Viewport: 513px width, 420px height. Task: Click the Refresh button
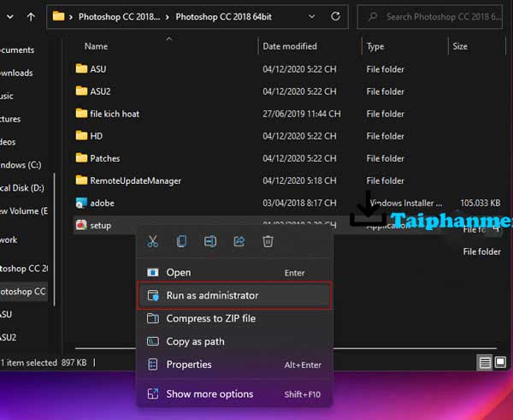pos(335,16)
